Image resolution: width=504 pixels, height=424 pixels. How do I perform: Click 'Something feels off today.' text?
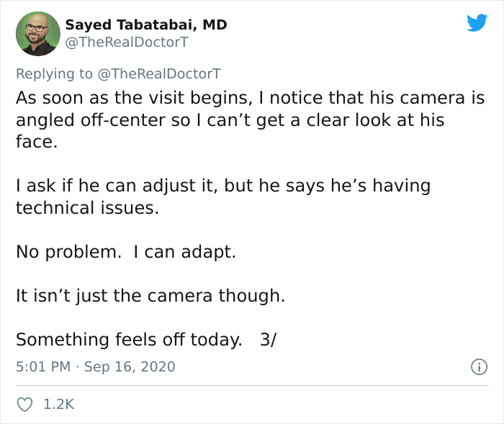click(x=129, y=340)
